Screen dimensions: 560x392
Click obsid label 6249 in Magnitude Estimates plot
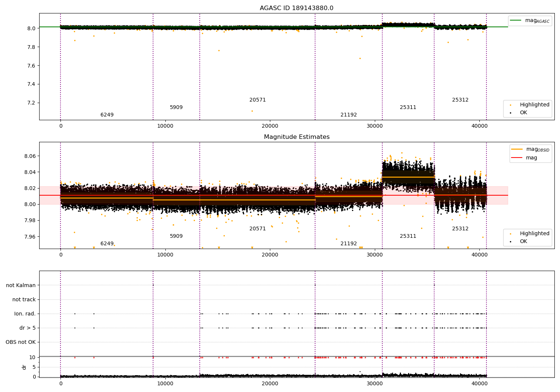[x=107, y=243]
